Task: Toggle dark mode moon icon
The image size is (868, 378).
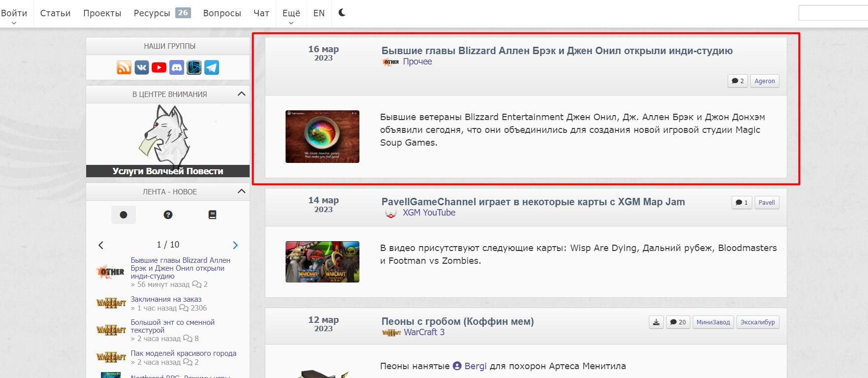Action: [x=342, y=13]
